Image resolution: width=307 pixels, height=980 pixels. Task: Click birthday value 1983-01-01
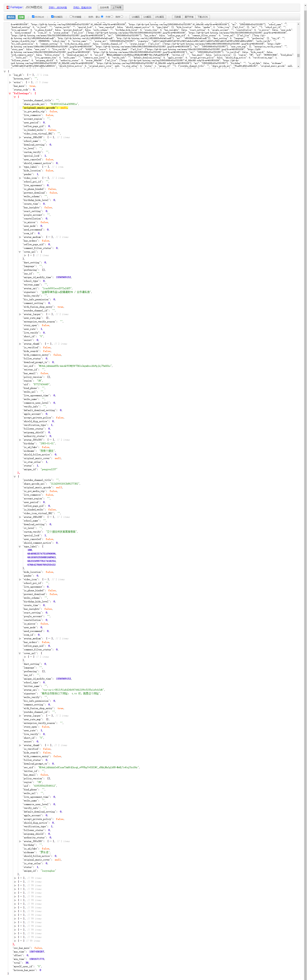point(47,444)
